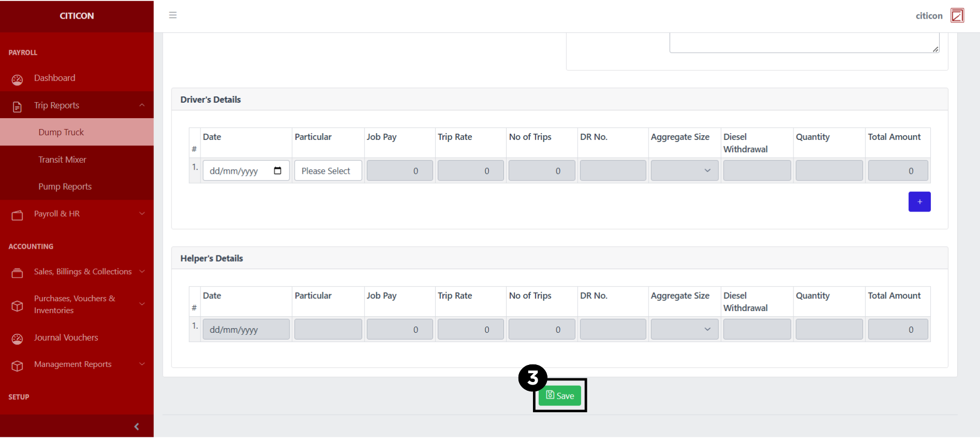980x438 pixels.
Task: Collapse the Trip Reports menu
Action: (x=141, y=105)
